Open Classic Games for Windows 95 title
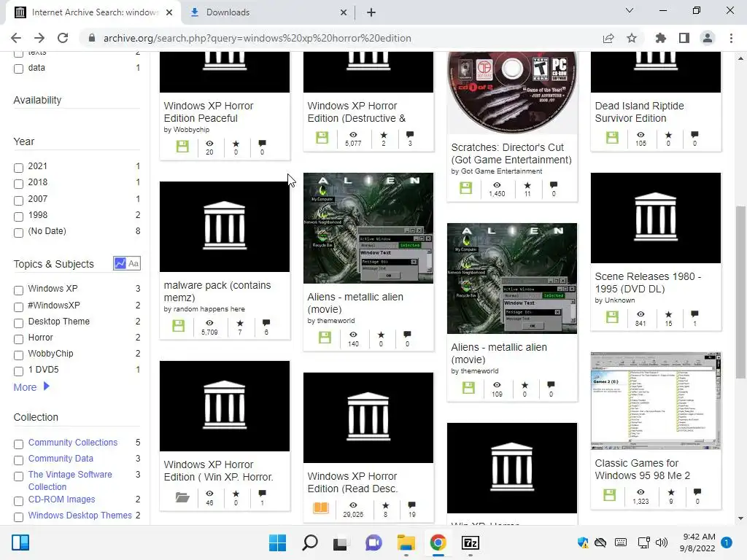Image resolution: width=747 pixels, height=560 pixels. tap(642, 469)
